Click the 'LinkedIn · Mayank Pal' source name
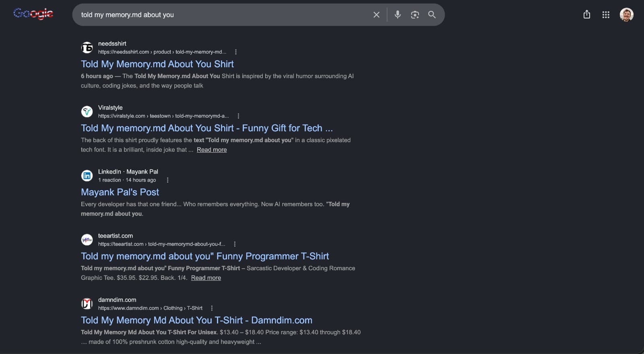The image size is (644, 354). (x=128, y=172)
